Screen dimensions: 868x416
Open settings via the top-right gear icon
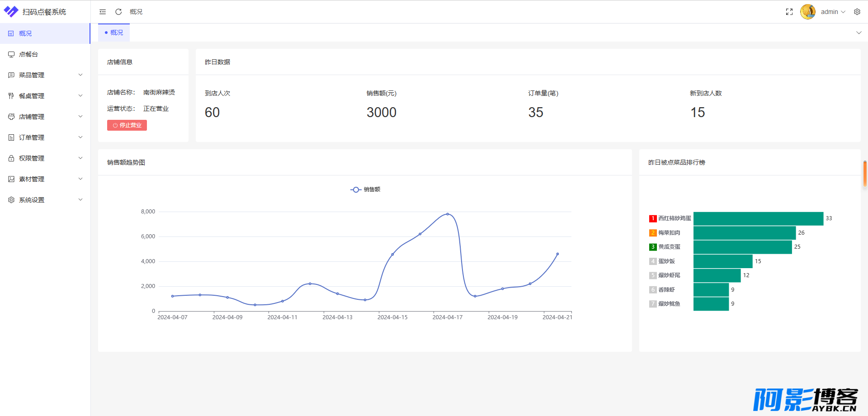click(857, 12)
